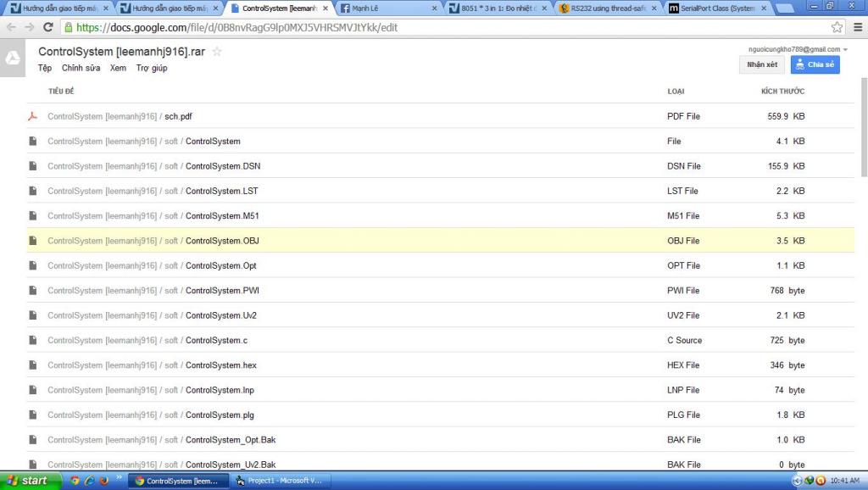Switch to the Mạnh Lê Facebook tab
The height and width of the screenshot is (490, 868).
[387, 8]
